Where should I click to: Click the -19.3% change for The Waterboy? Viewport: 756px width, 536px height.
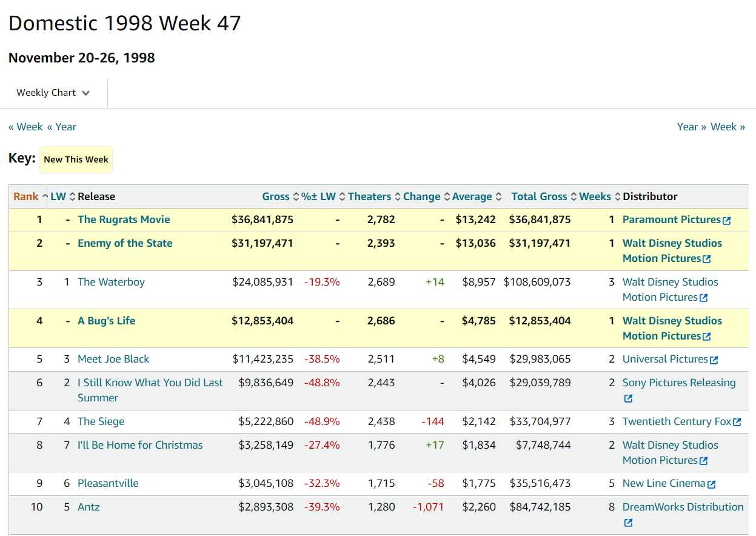pos(322,282)
